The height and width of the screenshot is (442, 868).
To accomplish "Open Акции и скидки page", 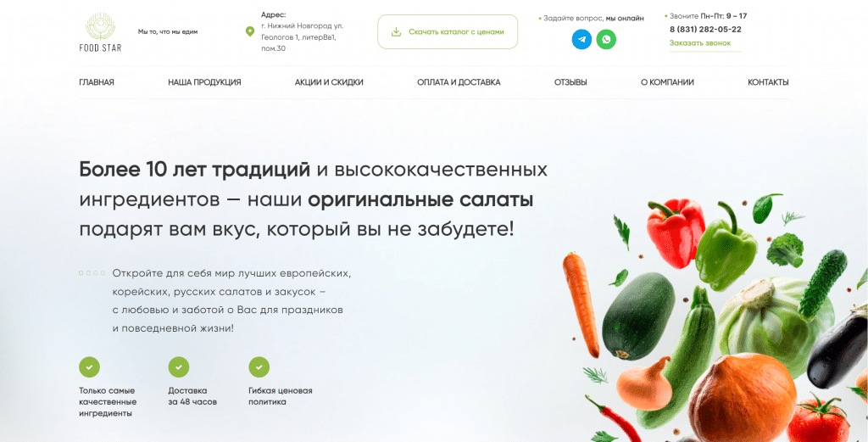I will pos(329,82).
